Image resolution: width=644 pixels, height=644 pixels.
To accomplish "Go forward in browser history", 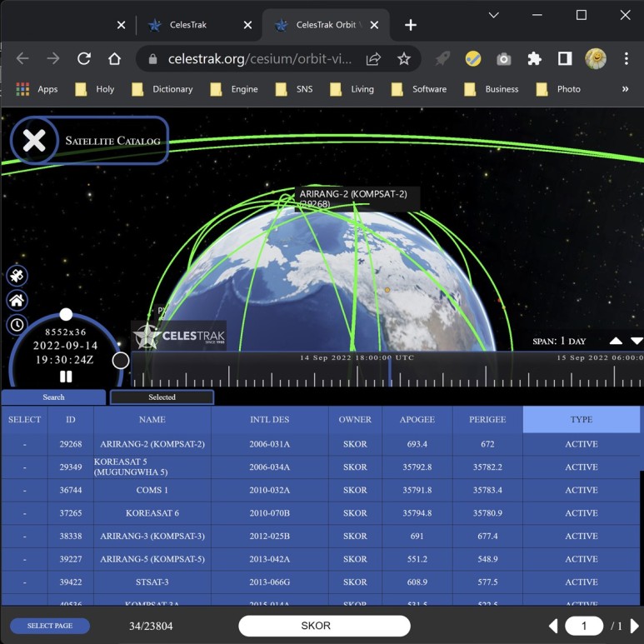I will (x=53, y=58).
